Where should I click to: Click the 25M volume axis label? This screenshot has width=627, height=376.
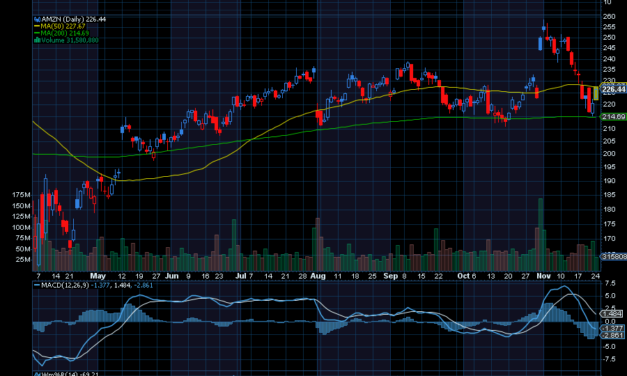click(23, 259)
